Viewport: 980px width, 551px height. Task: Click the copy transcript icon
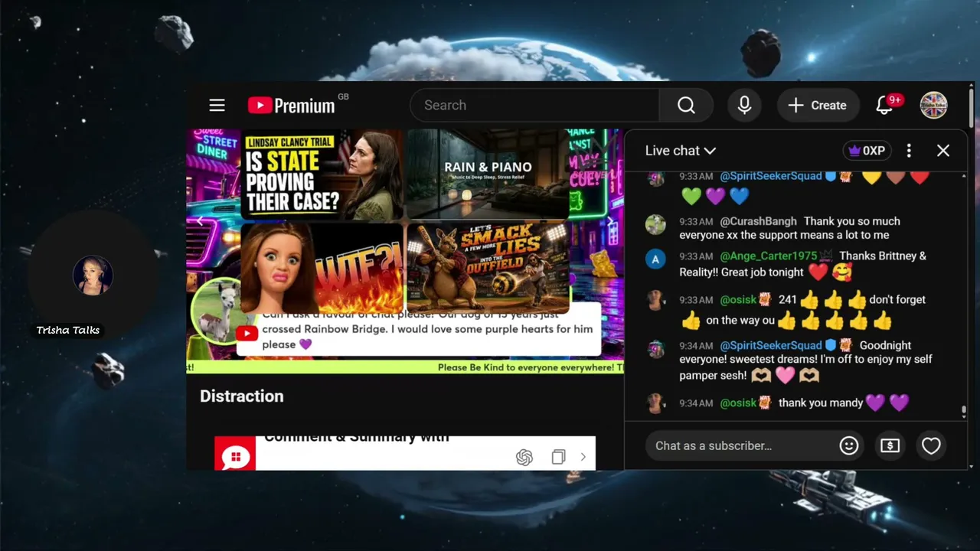(558, 457)
